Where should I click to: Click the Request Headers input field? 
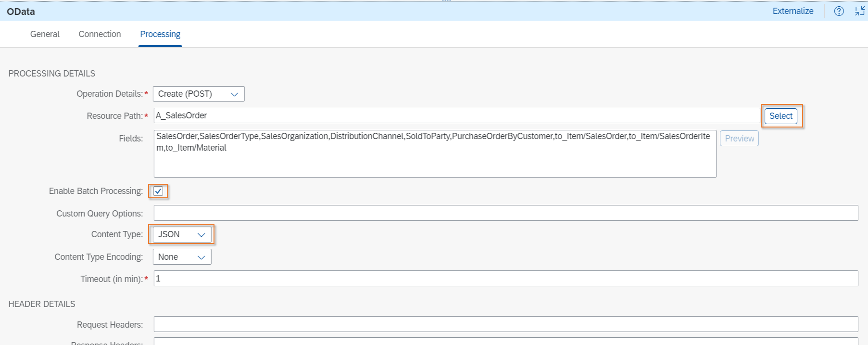506,324
